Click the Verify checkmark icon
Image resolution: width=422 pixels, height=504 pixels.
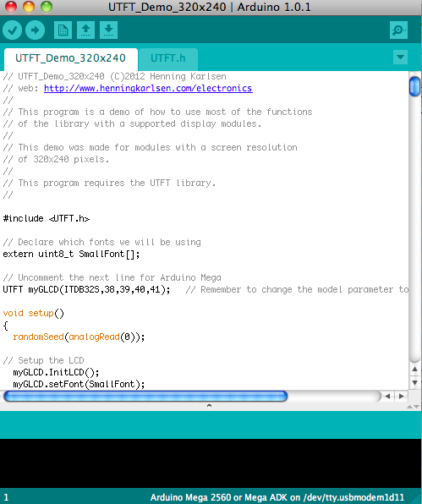click(x=12, y=30)
